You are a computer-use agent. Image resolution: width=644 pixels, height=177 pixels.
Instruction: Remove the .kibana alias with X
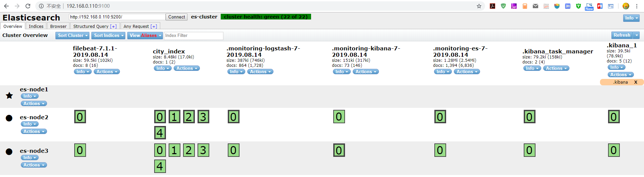(636, 82)
